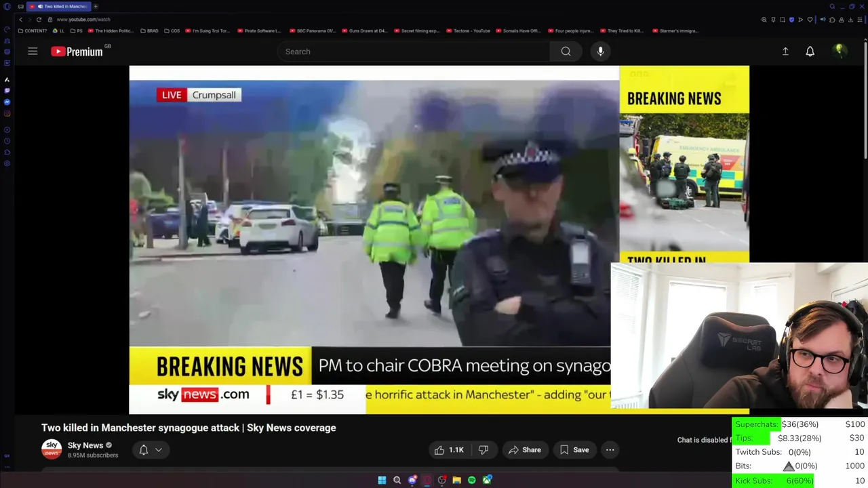Viewport: 868px width, 488px height.
Task: Open Windows taskbar search
Action: pos(397,481)
